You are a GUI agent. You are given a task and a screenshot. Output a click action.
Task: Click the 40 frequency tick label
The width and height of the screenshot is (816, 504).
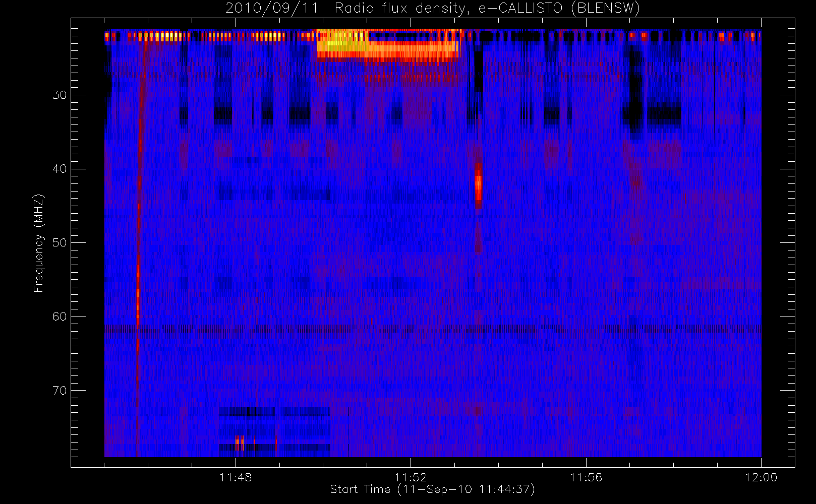[x=60, y=168]
